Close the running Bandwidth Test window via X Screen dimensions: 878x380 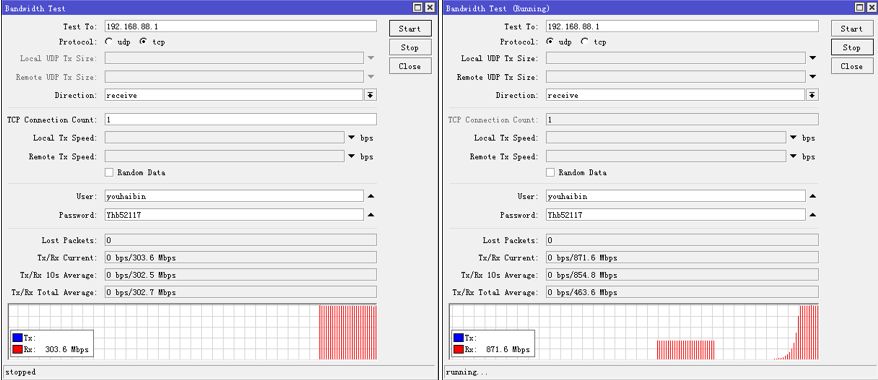(x=871, y=8)
